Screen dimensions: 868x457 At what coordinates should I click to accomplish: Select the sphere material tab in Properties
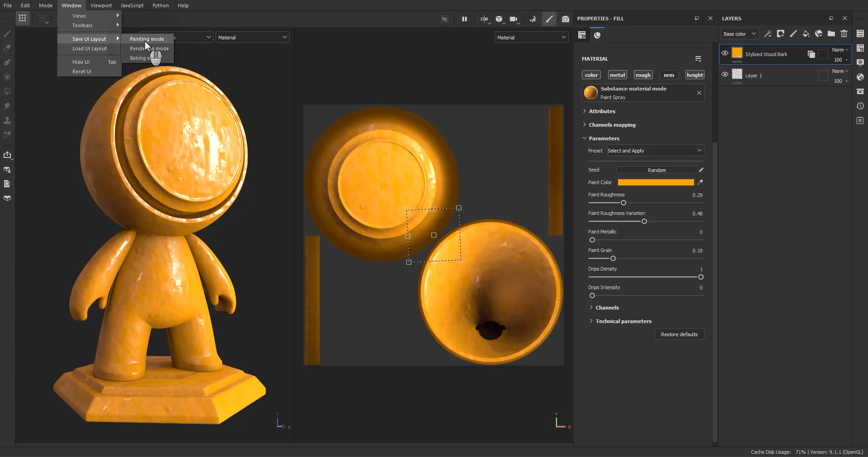pyautogui.click(x=597, y=35)
